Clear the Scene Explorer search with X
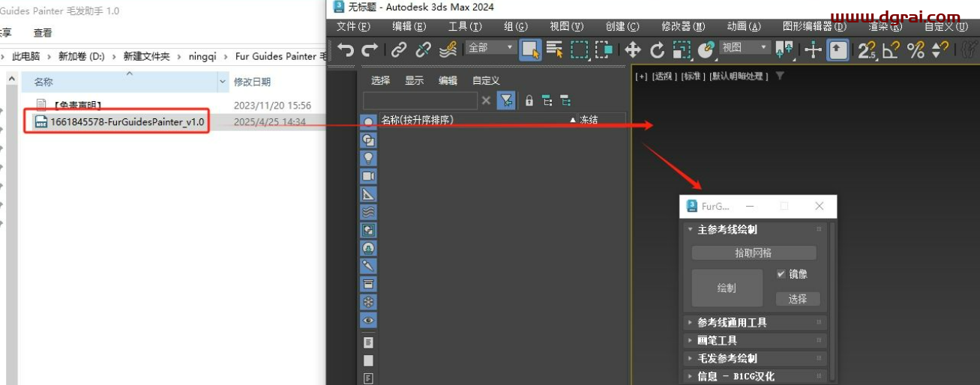This screenshot has width=980, height=385. 486,100
